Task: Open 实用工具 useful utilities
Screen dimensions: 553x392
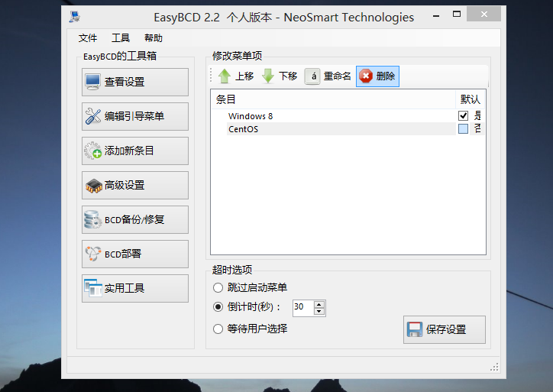Action: [x=135, y=288]
